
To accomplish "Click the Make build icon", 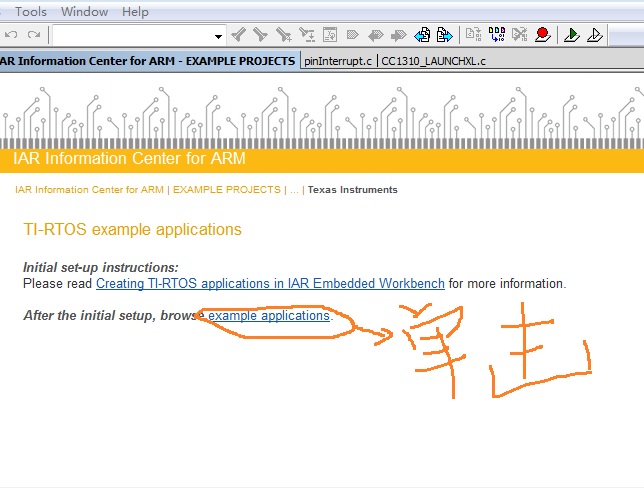I will (x=497, y=34).
